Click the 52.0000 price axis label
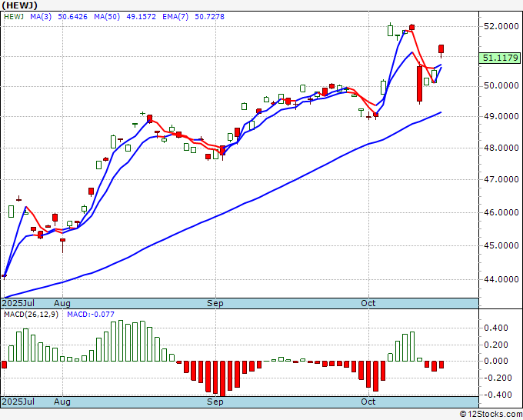The height and width of the screenshot is (420, 523). pyautogui.click(x=501, y=26)
